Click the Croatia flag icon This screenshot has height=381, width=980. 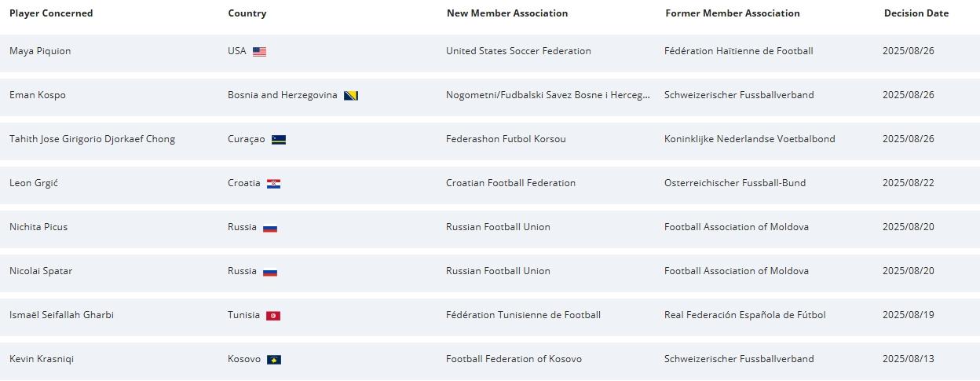point(273,184)
